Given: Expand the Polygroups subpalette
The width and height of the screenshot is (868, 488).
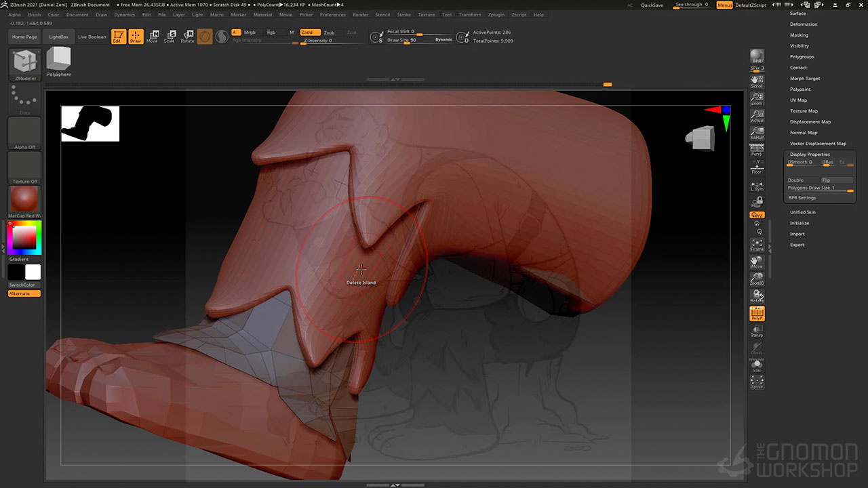Looking at the screenshot, I should [x=802, y=57].
